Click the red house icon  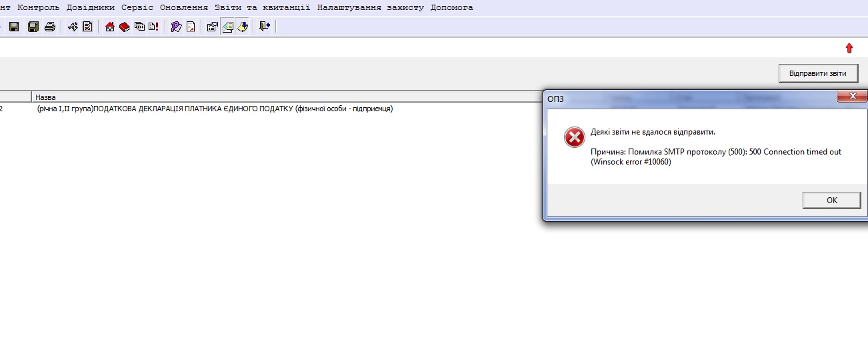(110, 27)
